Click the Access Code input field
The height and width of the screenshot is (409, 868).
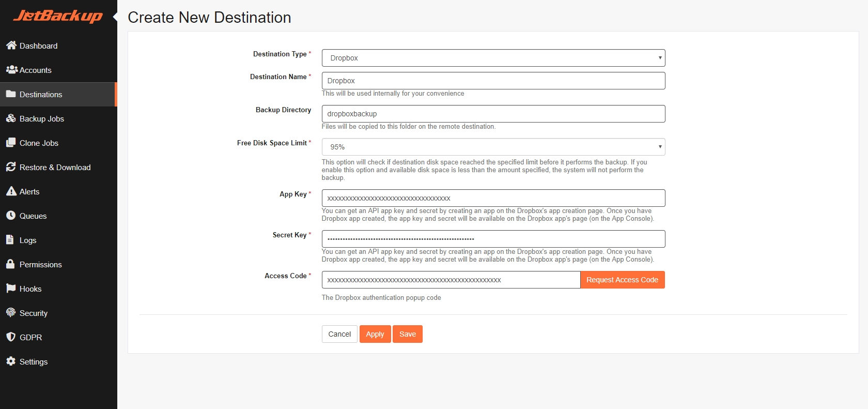pyautogui.click(x=451, y=280)
